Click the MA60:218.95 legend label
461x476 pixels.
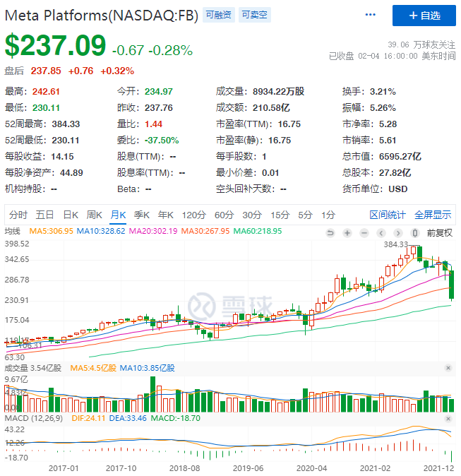point(258,231)
